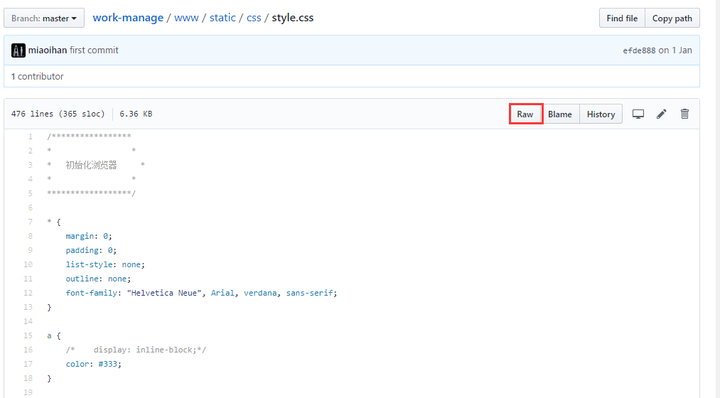Click the style.css filename in breadcrumb
Screen dimensions: 720x398
[292, 18]
